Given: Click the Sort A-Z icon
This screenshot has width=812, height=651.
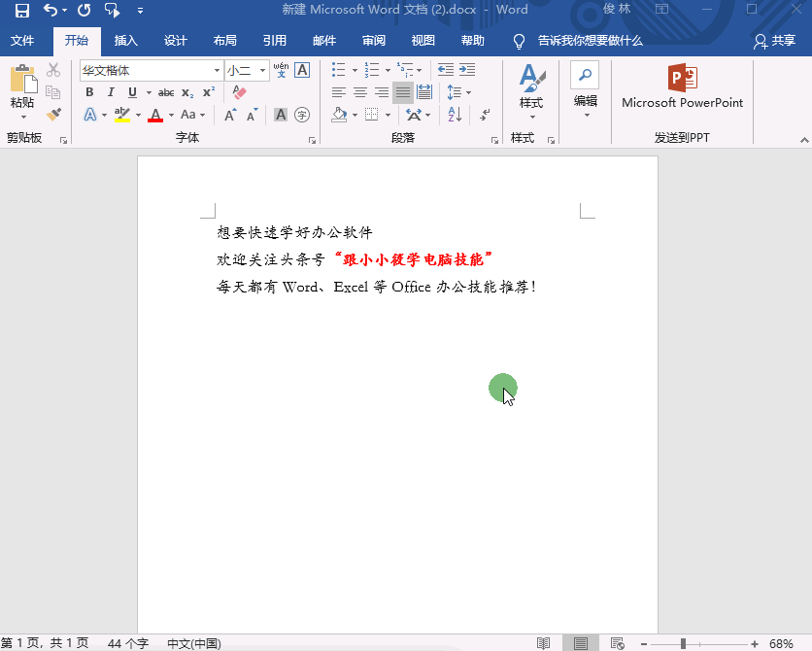Looking at the screenshot, I should (454, 115).
